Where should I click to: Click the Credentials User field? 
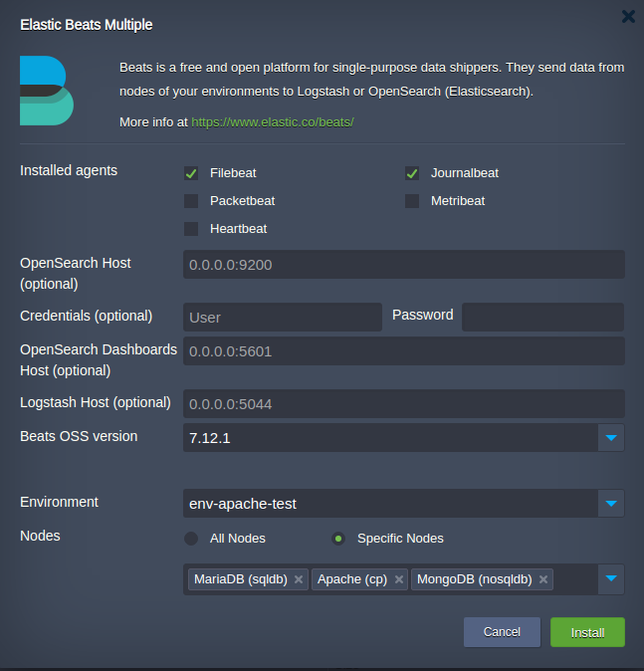(283, 318)
